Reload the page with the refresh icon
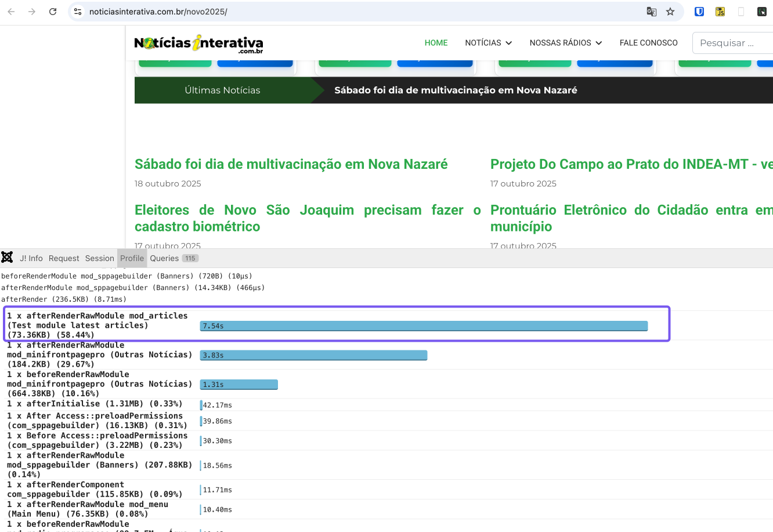Screen dimensions: 773x532 point(53,12)
